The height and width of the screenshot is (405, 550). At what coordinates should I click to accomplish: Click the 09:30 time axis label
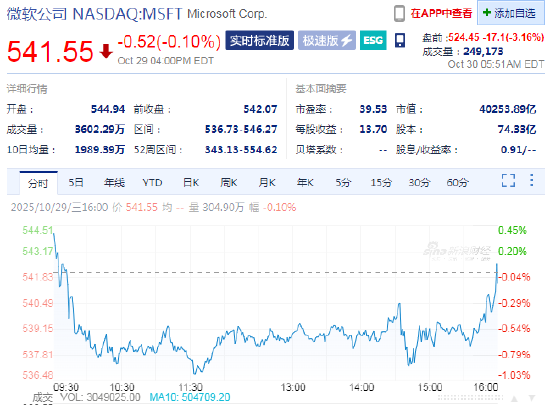click(66, 387)
